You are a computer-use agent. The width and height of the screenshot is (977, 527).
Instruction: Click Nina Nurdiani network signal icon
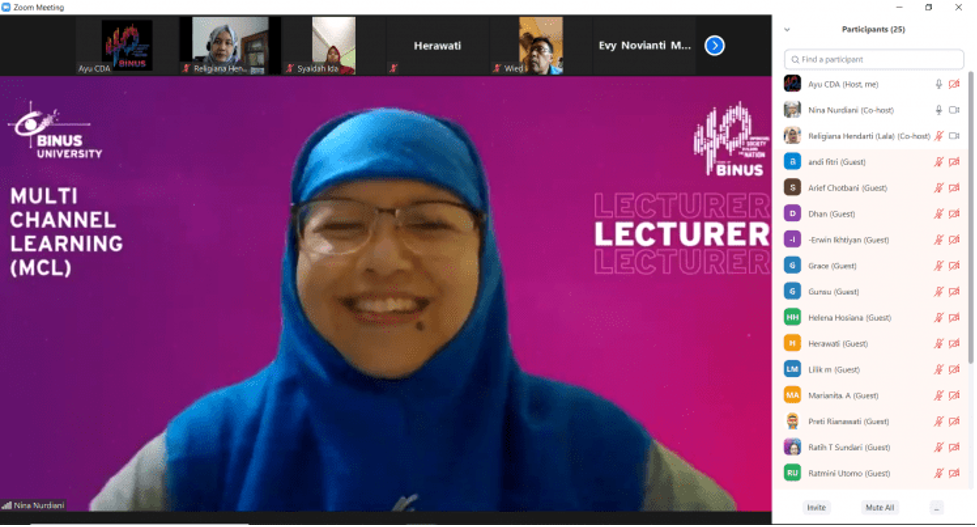7,505
